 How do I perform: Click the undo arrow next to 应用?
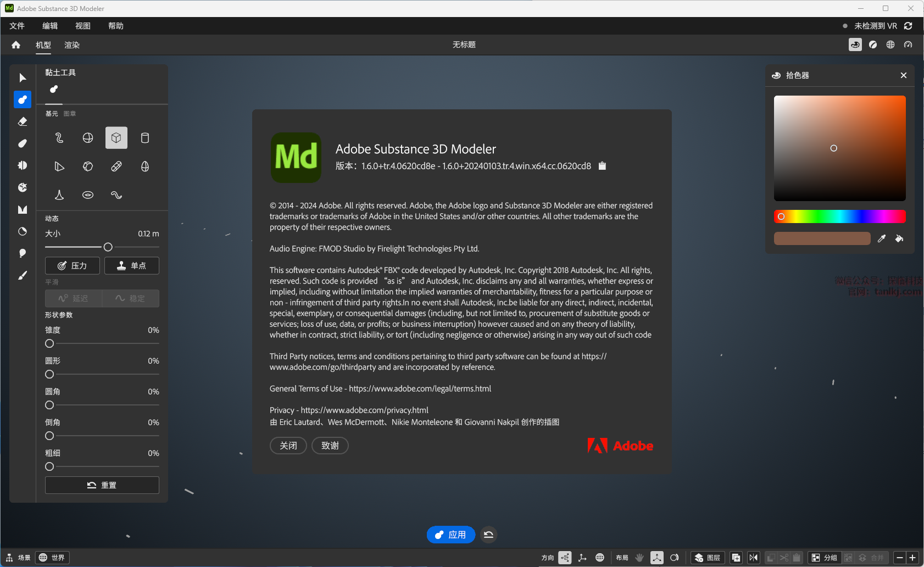coord(488,535)
